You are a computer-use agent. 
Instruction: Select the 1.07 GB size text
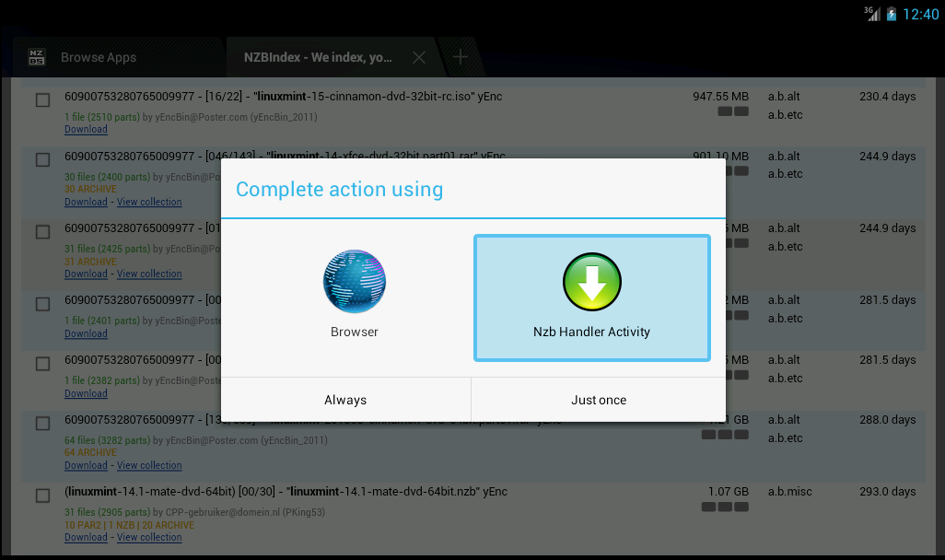point(729,492)
